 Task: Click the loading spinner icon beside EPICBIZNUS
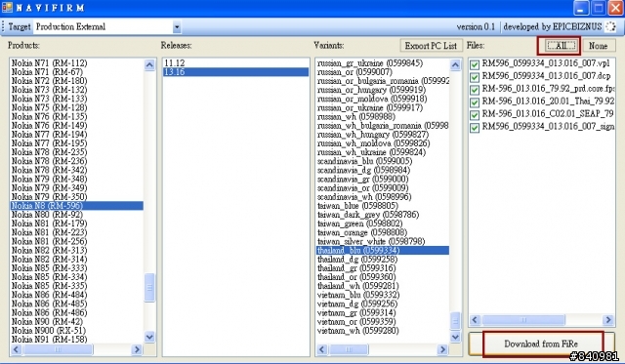pyautogui.click(x=610, y=26)
